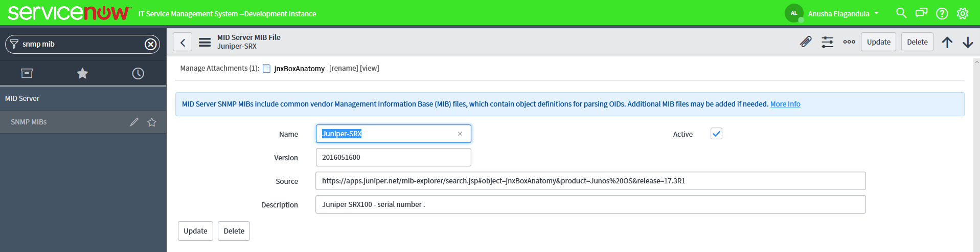This screenshot has width=980, height=252.
Task: Clear the Name field with X
Action: click(460, 134)
